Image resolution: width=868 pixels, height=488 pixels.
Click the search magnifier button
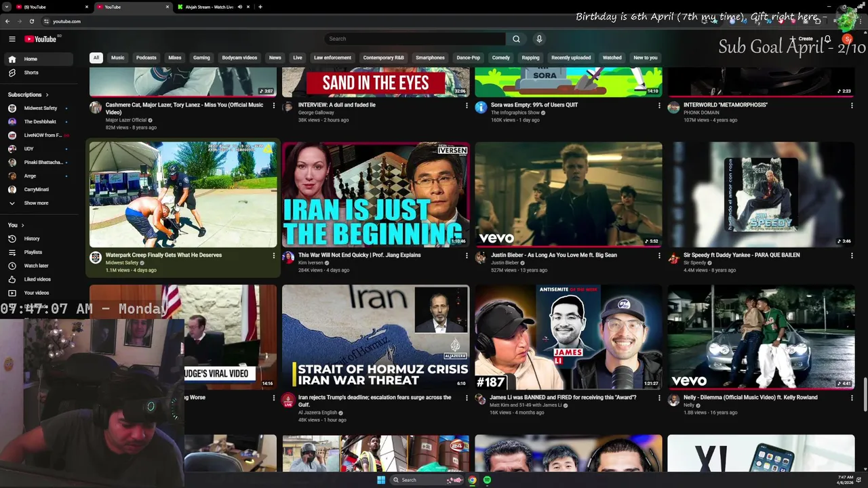516,39
